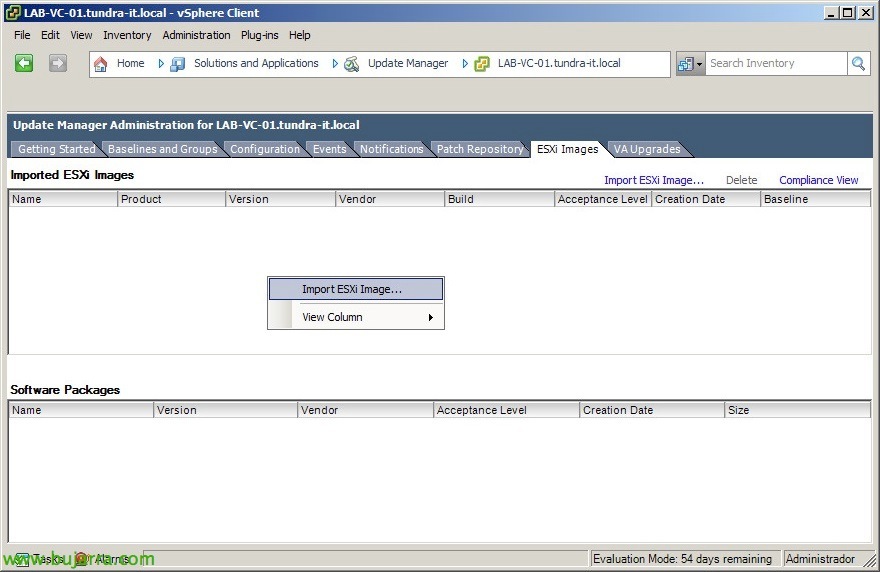
Task: Sort images by Name column header
Action: tap(63, 199)
